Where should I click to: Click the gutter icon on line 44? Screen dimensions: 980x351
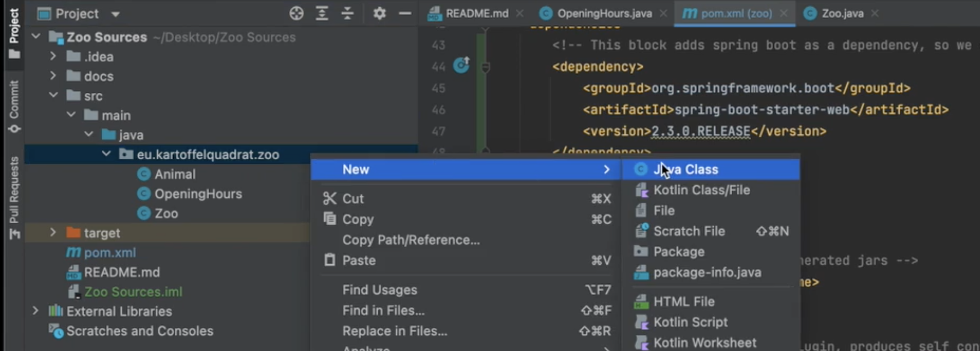(x=461, y=66)
